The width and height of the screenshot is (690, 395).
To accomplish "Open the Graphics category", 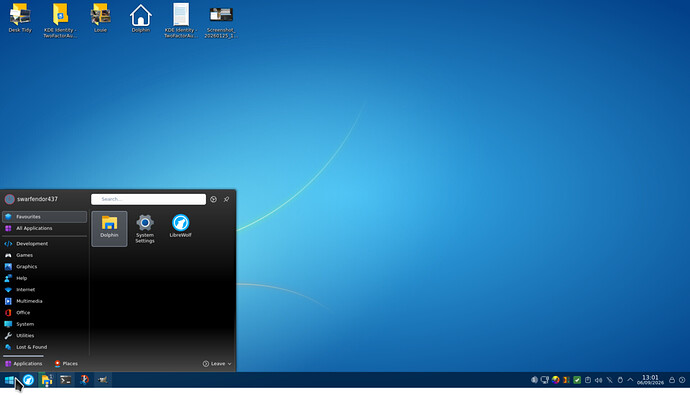I will coord(44,267).
